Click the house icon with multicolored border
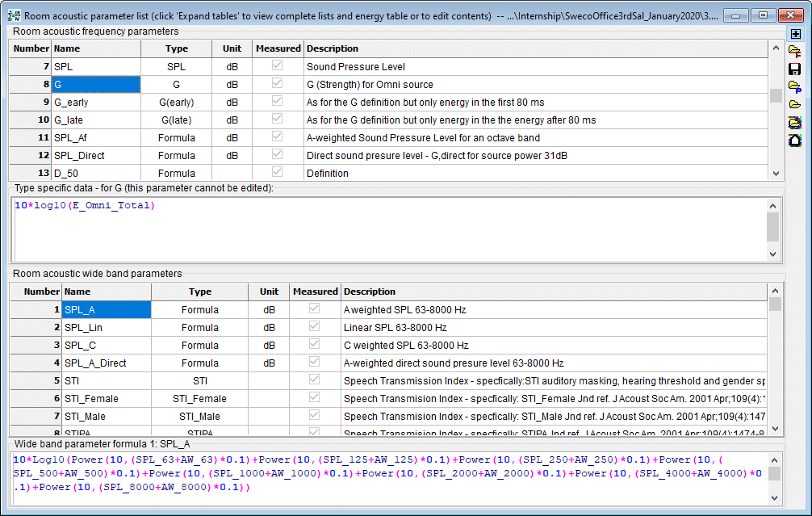 tap(795, 140)
